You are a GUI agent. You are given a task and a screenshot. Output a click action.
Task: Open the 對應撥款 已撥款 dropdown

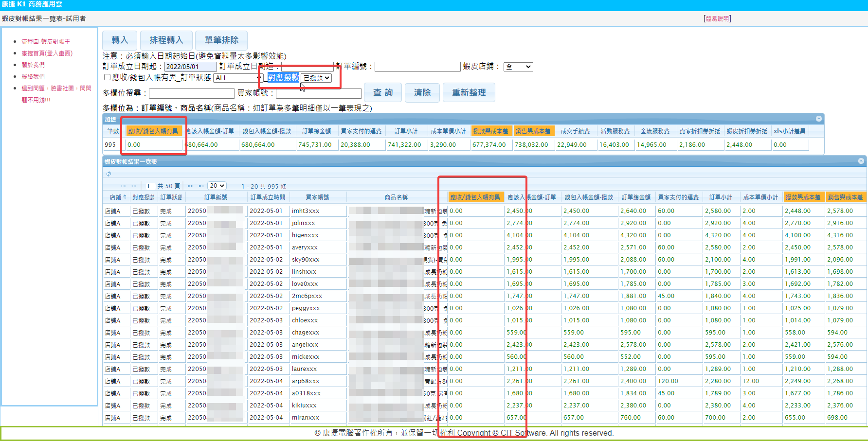tap(316, 78)
